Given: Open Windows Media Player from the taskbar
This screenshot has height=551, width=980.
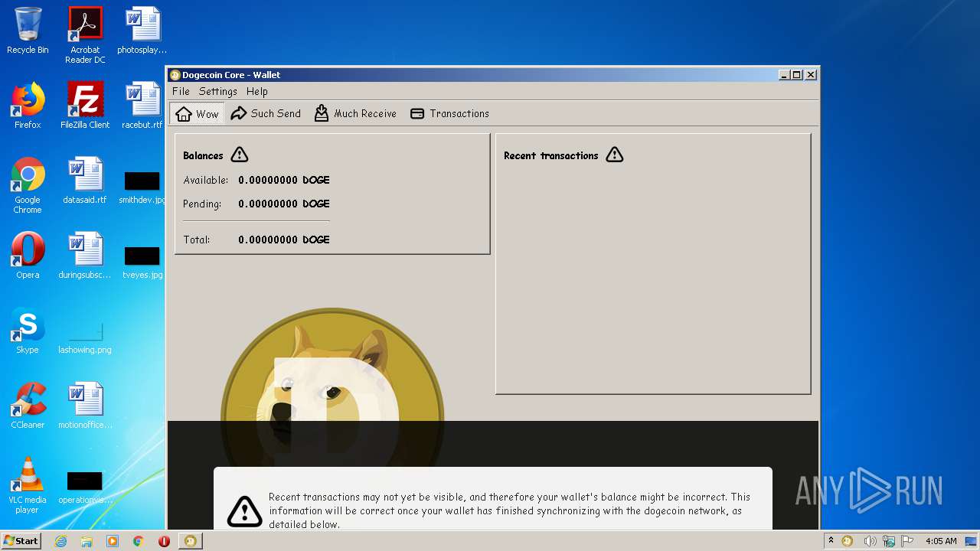Looking at the screenshot, I should 113,541.
